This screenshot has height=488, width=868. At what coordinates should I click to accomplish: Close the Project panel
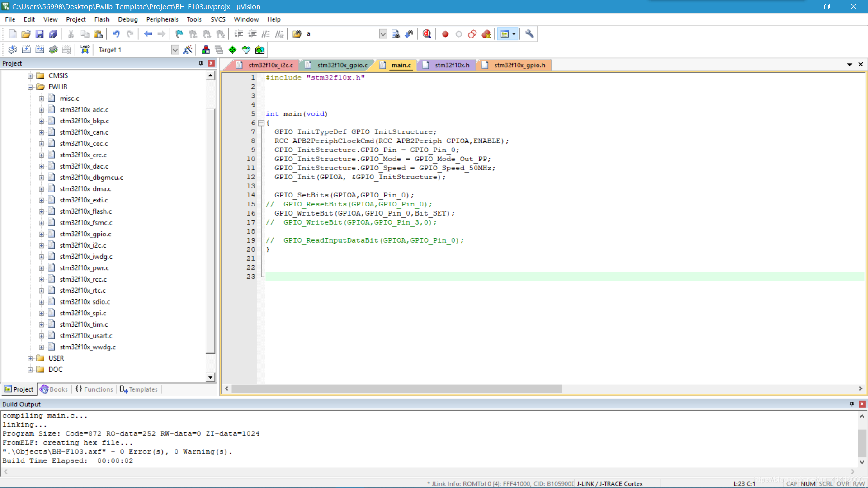click(211, 64)
